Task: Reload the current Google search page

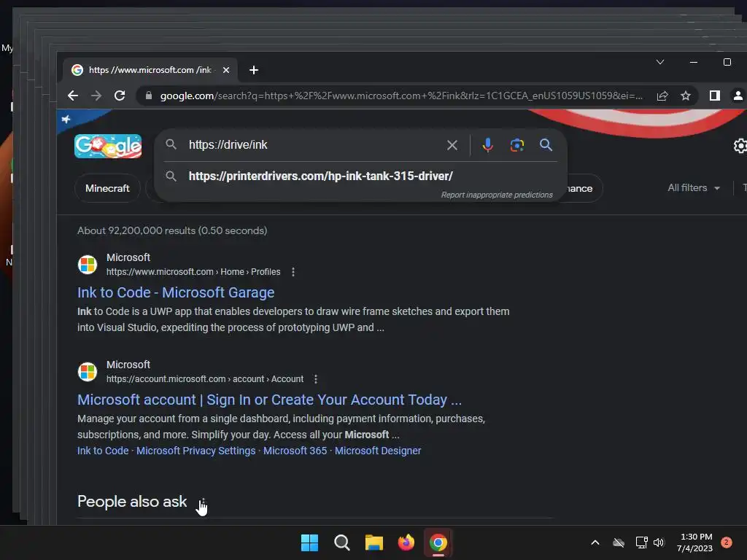Action: coord(120,96)
